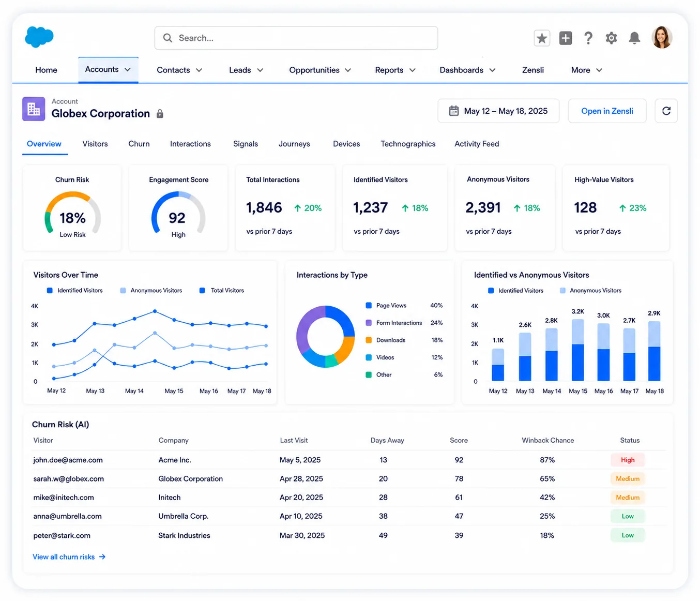This screenshot has width=700, height=601.
Task: Switch to the Signals tab
Action: (246, 144)
